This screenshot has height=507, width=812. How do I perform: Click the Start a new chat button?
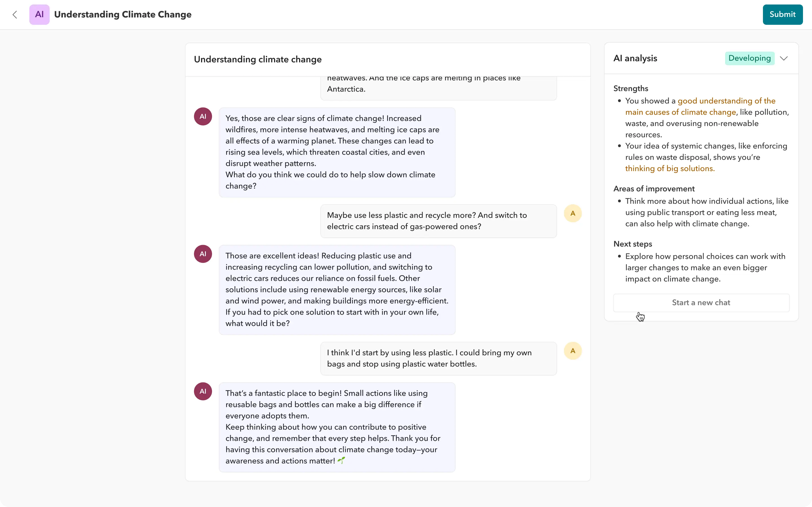[x=701, y=303]
